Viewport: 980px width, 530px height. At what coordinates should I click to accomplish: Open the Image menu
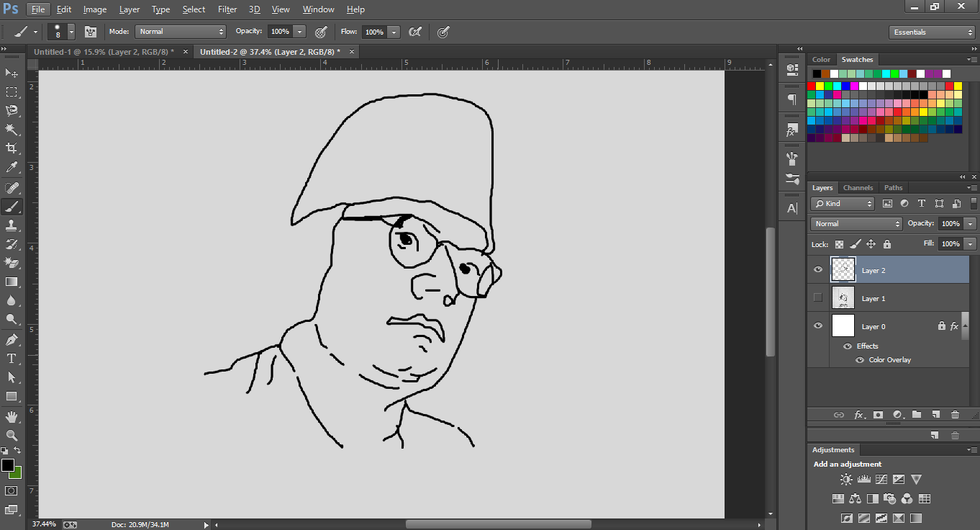coord(95,9)
